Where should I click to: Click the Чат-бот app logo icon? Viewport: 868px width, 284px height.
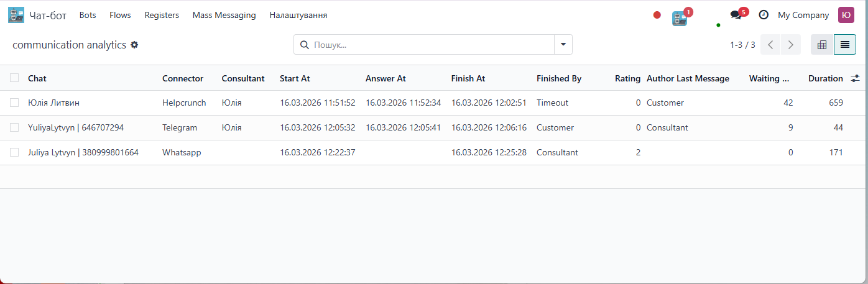click(16, 15)
